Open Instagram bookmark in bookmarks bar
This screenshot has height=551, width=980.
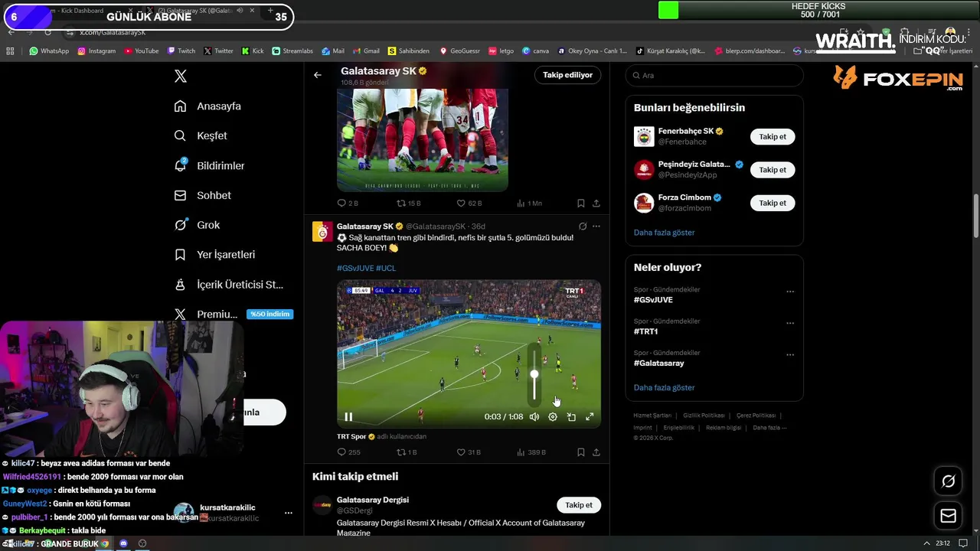pos(96,51)
